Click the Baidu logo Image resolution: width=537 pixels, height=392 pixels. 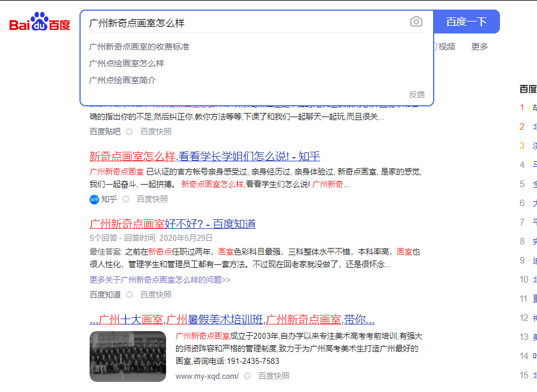pyautogui.click(x=40, y=22)
